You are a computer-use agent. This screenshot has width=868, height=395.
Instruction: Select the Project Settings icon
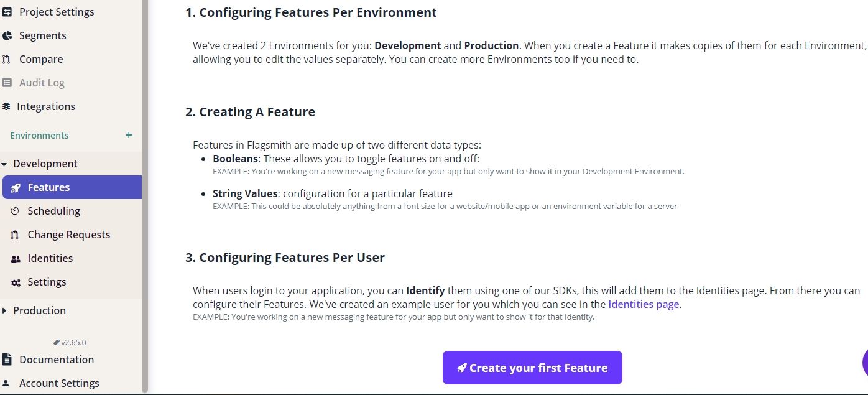(9, 11)
